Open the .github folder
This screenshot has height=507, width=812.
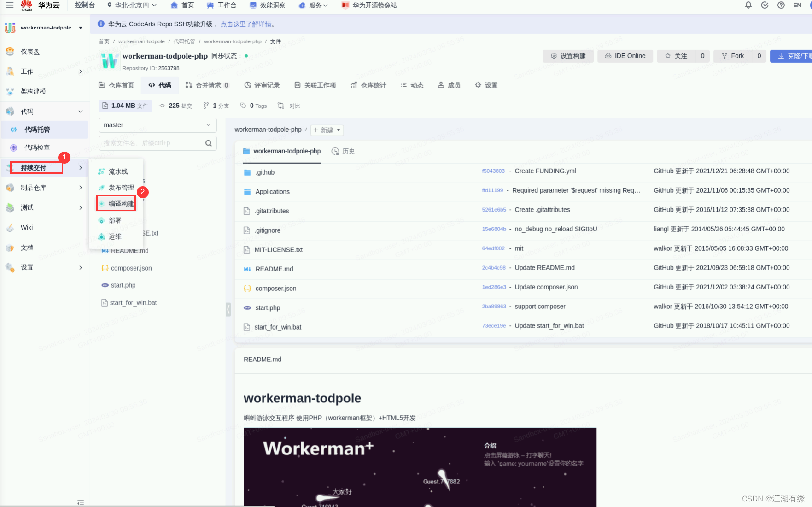(265, 172)
